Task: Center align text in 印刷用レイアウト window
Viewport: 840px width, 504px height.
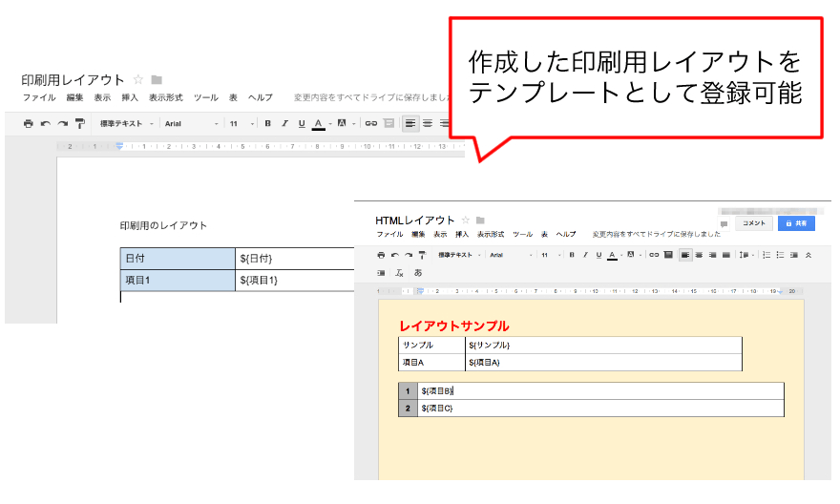Action: pyautogui.click(x=428, y=124)
